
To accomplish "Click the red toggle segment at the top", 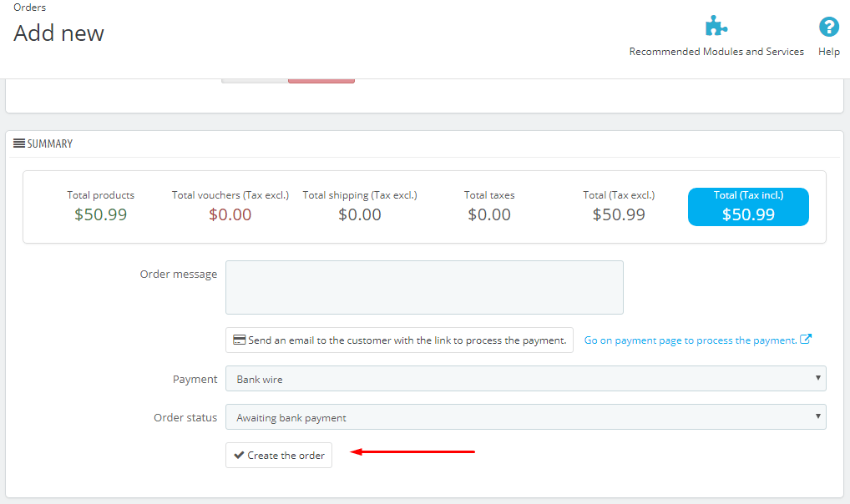I will (321, 80).
